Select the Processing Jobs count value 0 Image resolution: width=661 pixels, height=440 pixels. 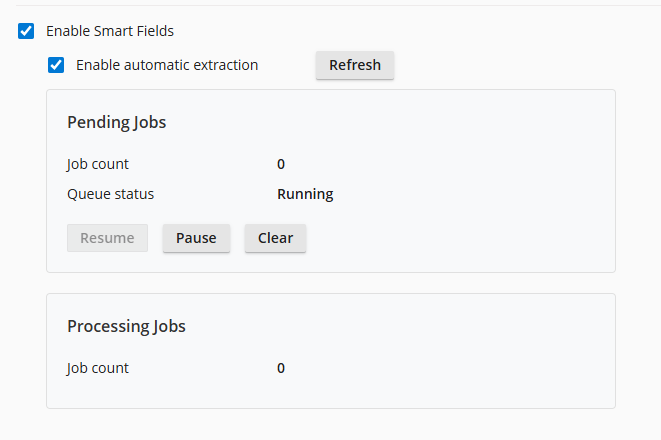pyautogui.click(x=281, y=368)
